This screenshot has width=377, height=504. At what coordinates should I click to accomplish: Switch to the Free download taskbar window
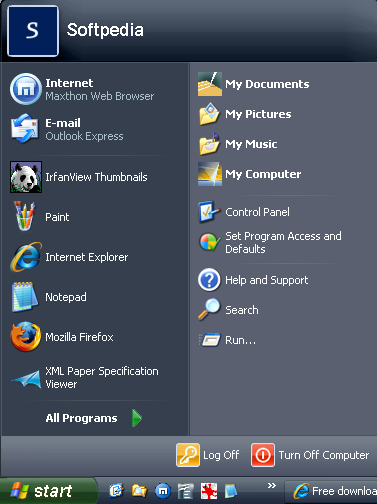(x=332, y=491)
